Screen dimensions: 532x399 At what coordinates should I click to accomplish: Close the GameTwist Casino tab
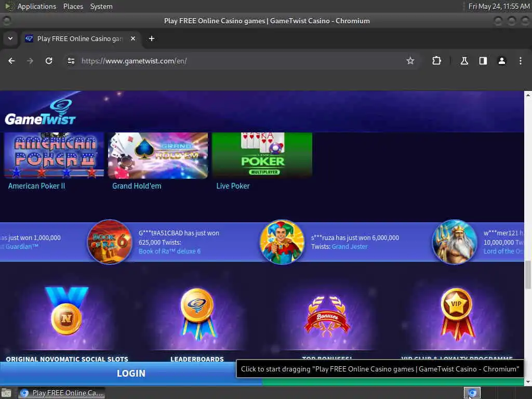click(x=133, y=38)
